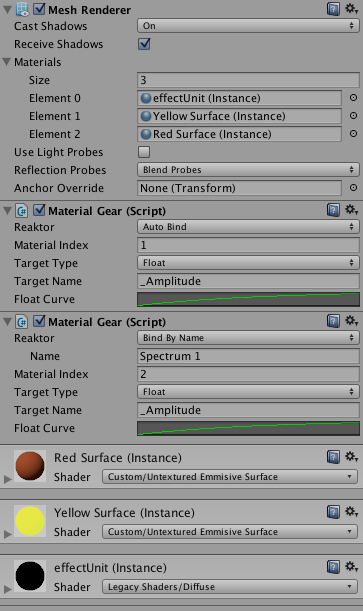Screen dimensions: 363x611
Task: Open the Reflection Probes dropdown
Action: pos(248,170)
